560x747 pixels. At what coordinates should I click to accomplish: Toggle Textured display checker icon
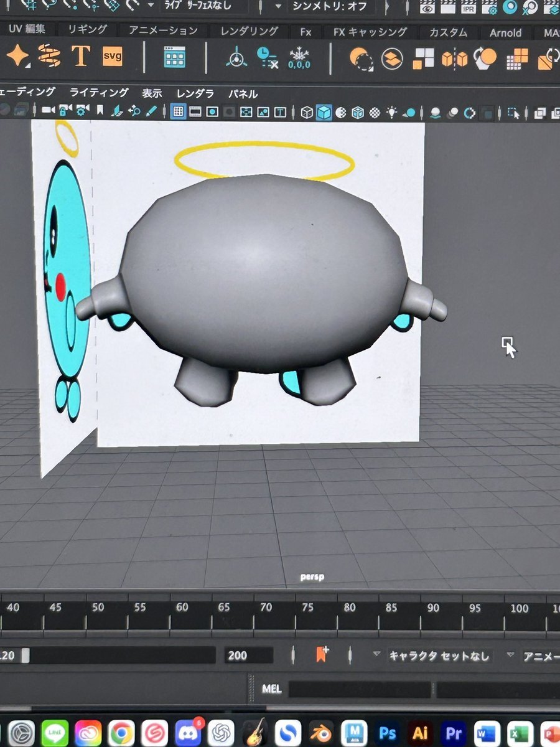coord(375,113)
